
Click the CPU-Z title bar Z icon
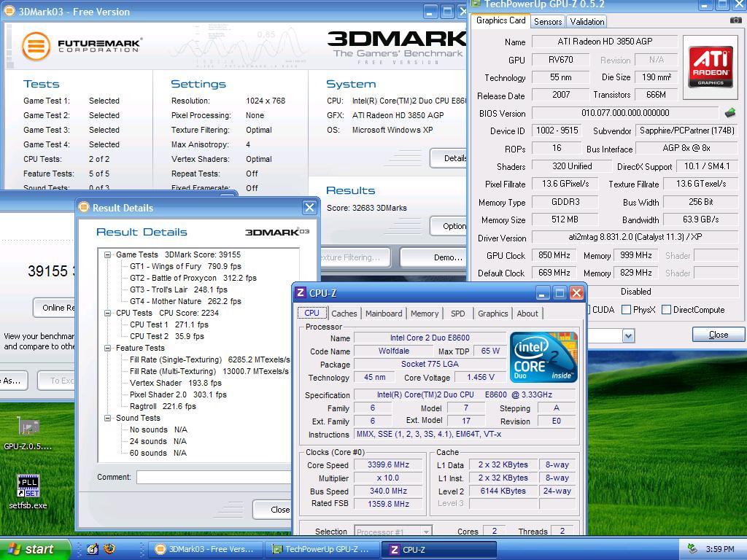click(301, 293)
